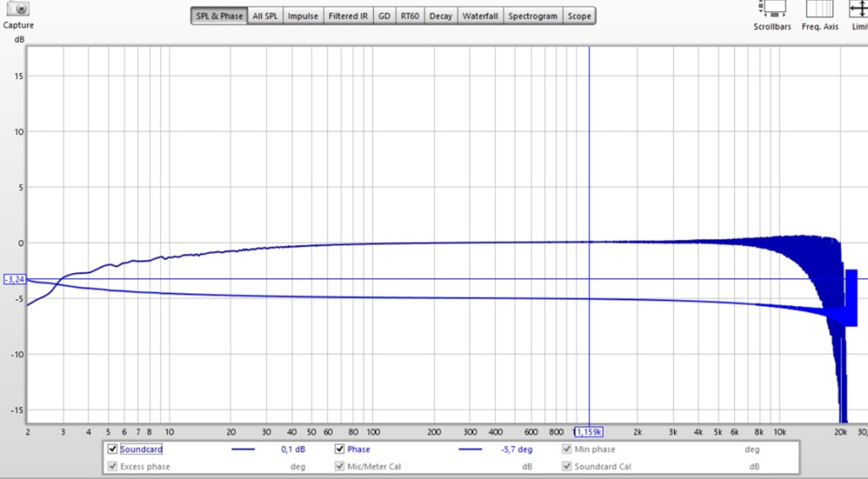Open the Decay tab
868x479 pixels.
[441, 16]
